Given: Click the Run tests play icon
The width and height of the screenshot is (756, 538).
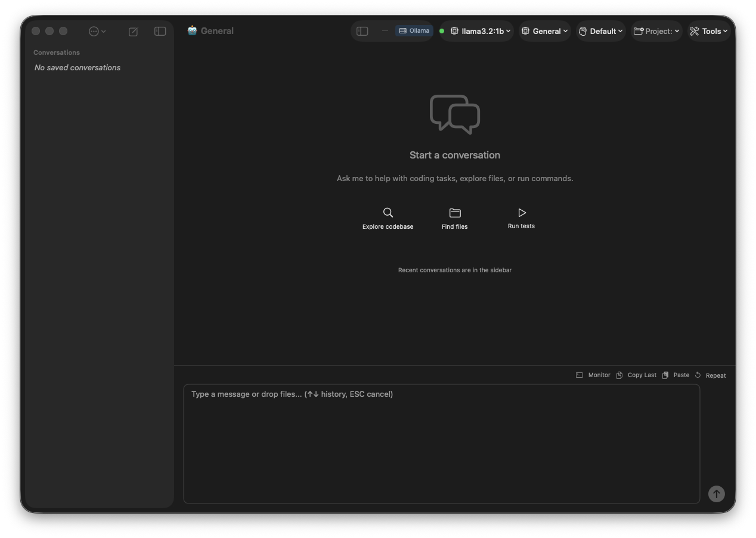Looking at the screenshot, I should (521, 212).
